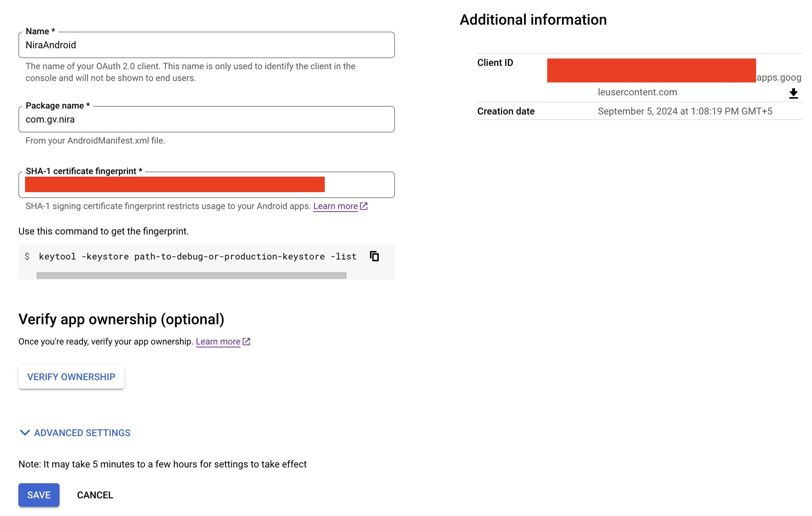Open external link icon beside ownership Learn more
This screenshot has width=812, height=516.
point(246,342)
